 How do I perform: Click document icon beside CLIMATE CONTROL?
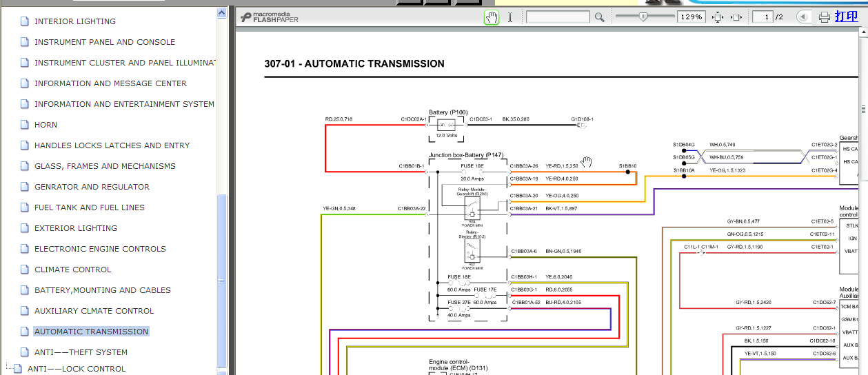tap(26, 270)
